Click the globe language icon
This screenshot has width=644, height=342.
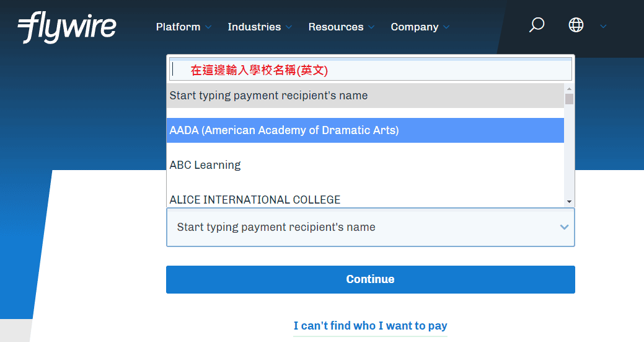point(576,25)
